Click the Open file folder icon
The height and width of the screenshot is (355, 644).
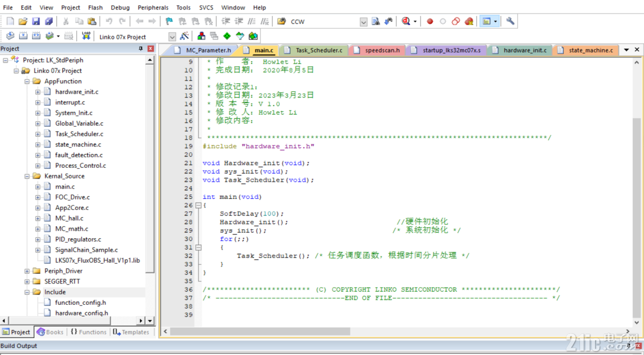(x=23, y=21)
